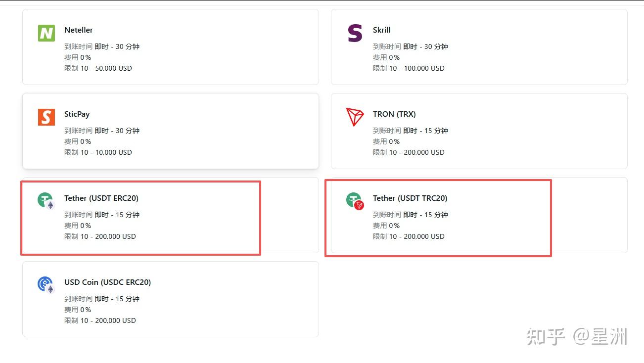Click Skrill limit 10 - 100,000 USD text

(x=409, y=68)
